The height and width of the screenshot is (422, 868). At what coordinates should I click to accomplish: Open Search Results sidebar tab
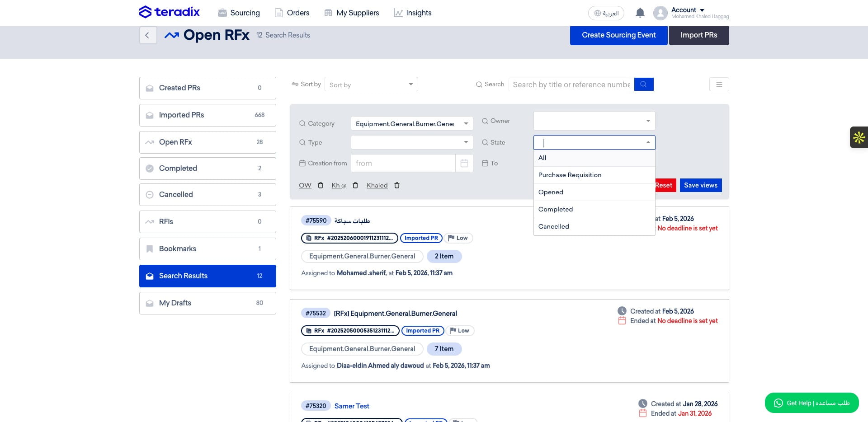tap(208, 276)
